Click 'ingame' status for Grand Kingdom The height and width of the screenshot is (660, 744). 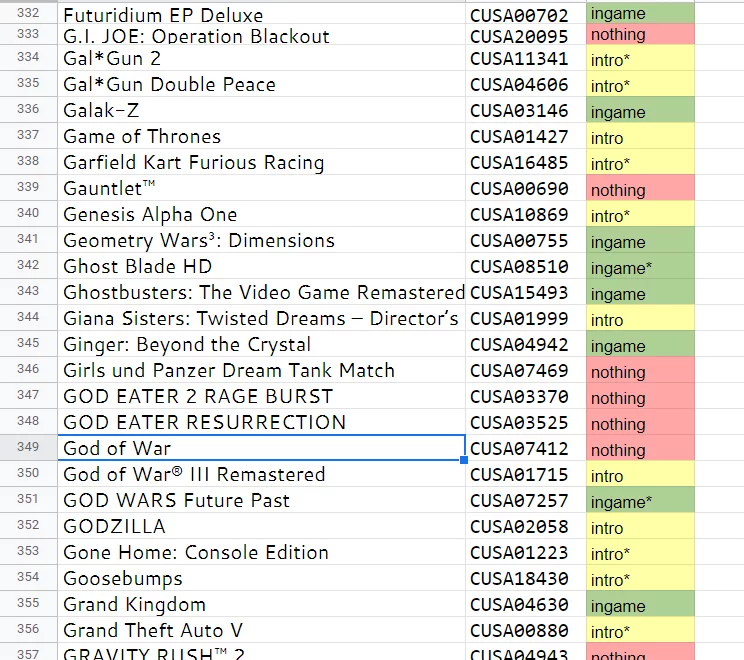coord(640,604)
